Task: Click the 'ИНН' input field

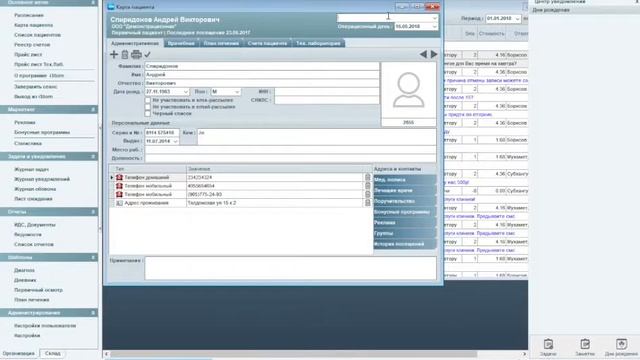Action: [327, 92]
